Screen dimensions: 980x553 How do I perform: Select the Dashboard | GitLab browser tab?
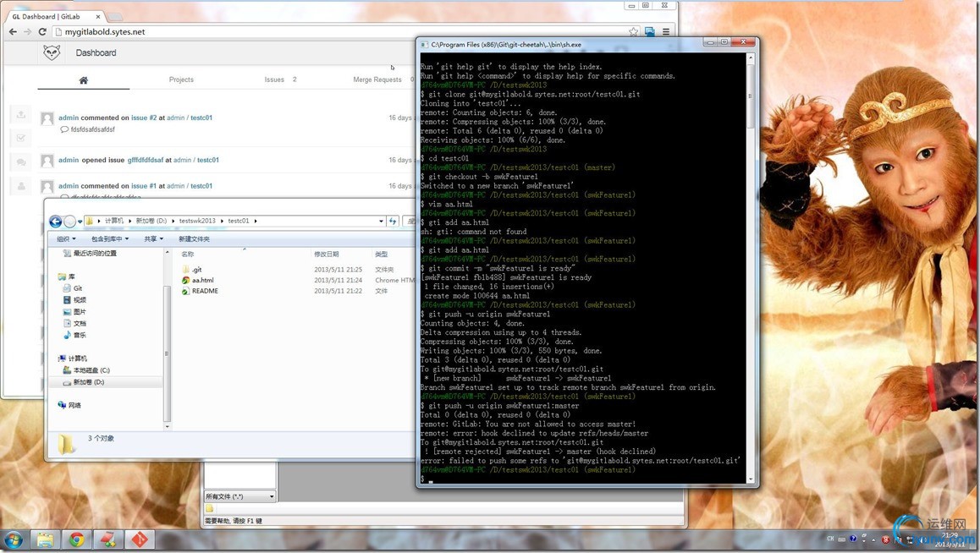[53, 16]
